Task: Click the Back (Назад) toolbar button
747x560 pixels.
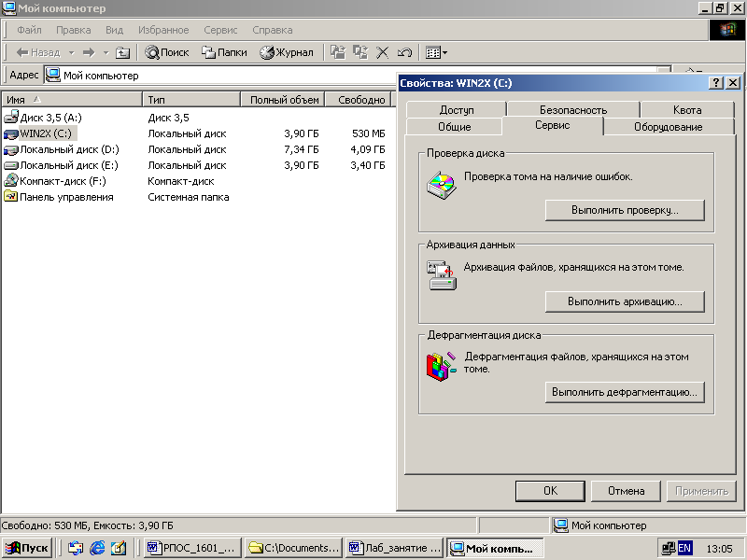Action: point(38,52)
